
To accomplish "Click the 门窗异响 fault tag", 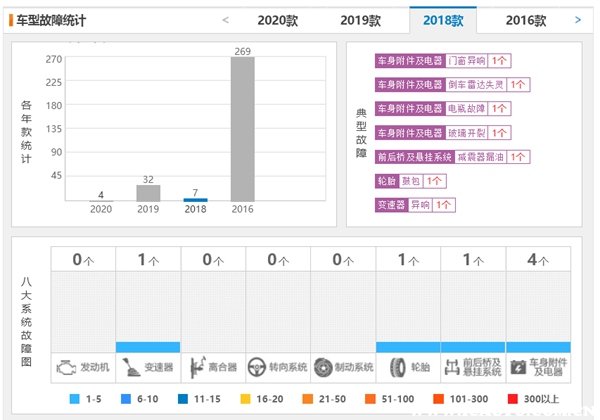I will 466,61.
